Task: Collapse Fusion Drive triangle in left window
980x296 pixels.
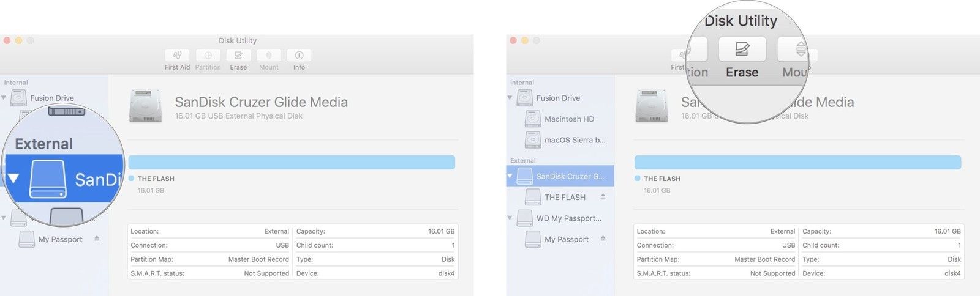Action: click(4, 98)
